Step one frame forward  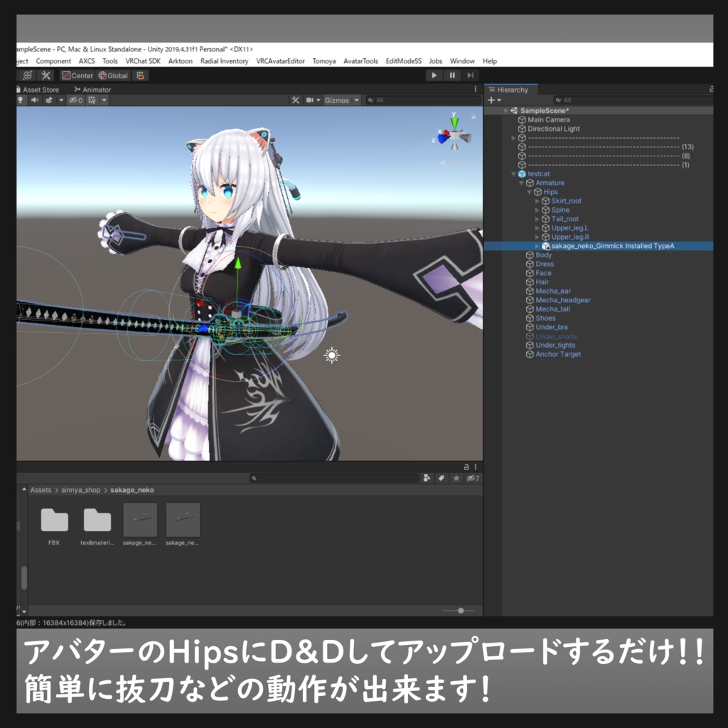pos(471,75)
